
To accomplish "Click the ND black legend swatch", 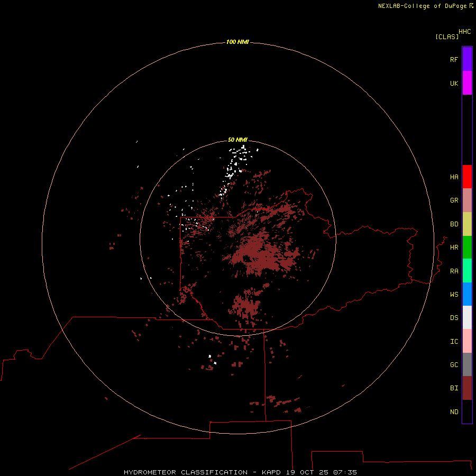I will pos(467,411).
